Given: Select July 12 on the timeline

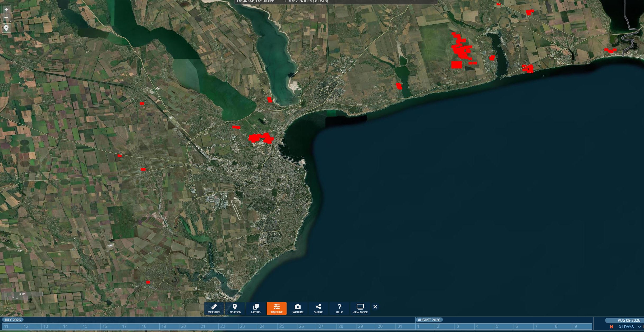Looking at the screenshot, I should click(x=31, y=326).
